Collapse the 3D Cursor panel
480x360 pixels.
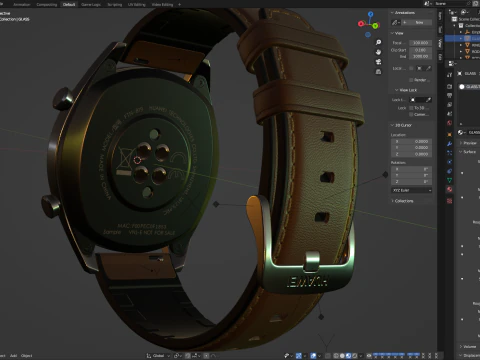[392, 125]
